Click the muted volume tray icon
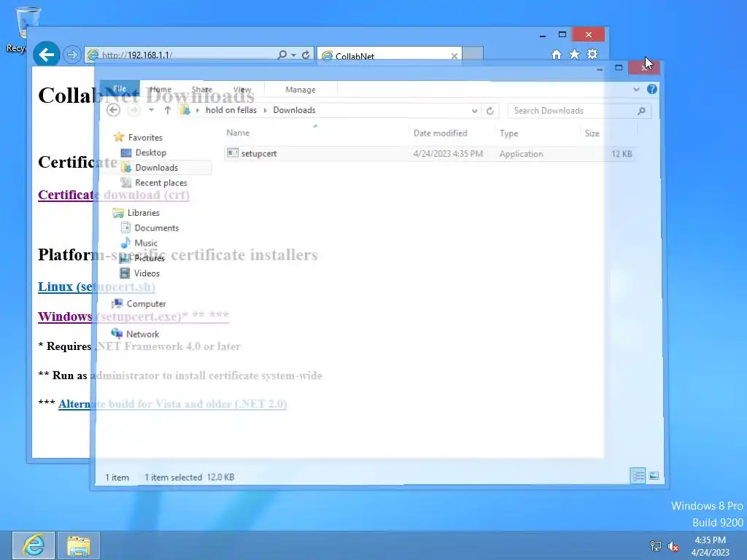The width and height of the screenshot is (747, 560). [x=673, y=546]
